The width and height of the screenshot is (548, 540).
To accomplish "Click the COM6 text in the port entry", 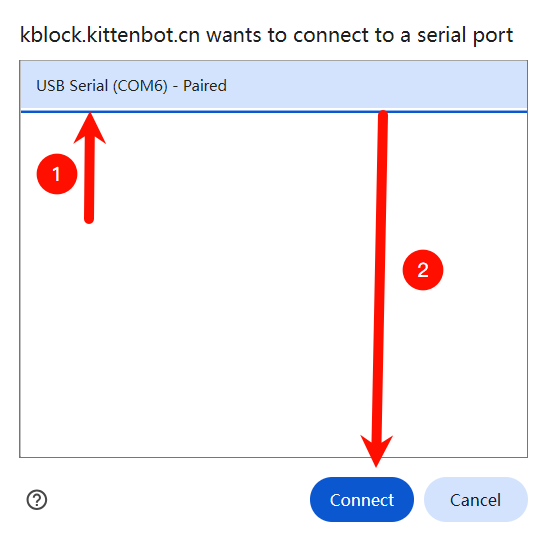I will [140, 86].
